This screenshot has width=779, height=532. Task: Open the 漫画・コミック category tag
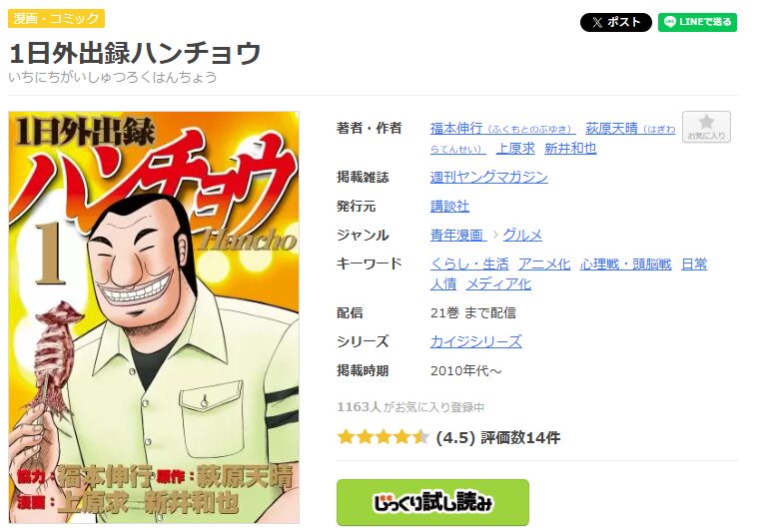56,18
